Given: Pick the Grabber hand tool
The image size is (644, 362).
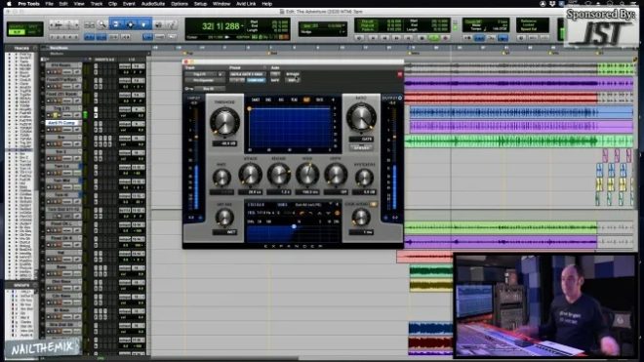Looking at the screenshot, I should tap(143, 24).
